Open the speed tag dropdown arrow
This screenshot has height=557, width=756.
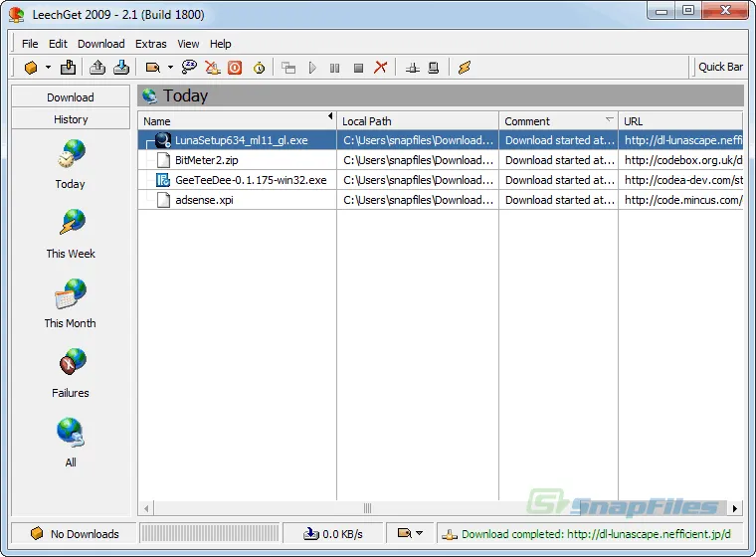pyautogui.click(x=170, y=68)
